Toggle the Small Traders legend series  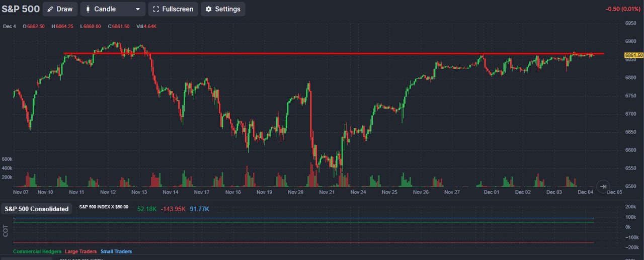click(116, 251)
